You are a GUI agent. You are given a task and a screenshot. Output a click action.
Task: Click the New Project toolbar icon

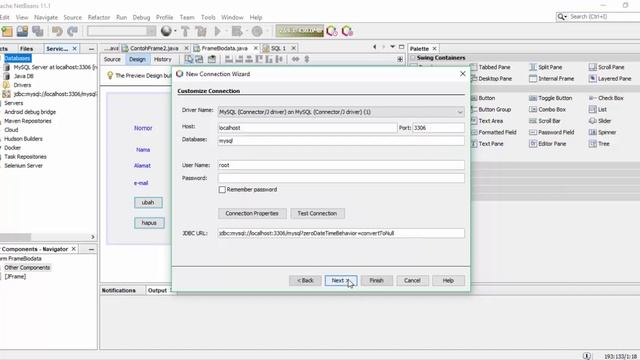pos(7,31)
